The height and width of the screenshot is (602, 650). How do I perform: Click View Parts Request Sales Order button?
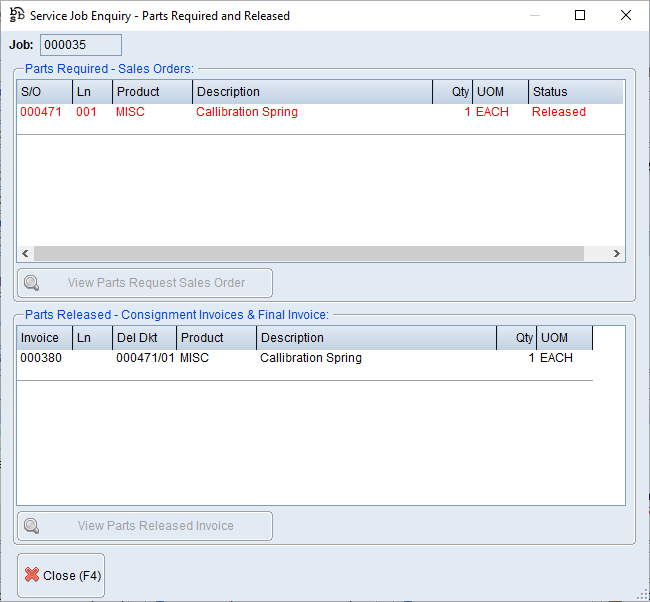[145, 283]
